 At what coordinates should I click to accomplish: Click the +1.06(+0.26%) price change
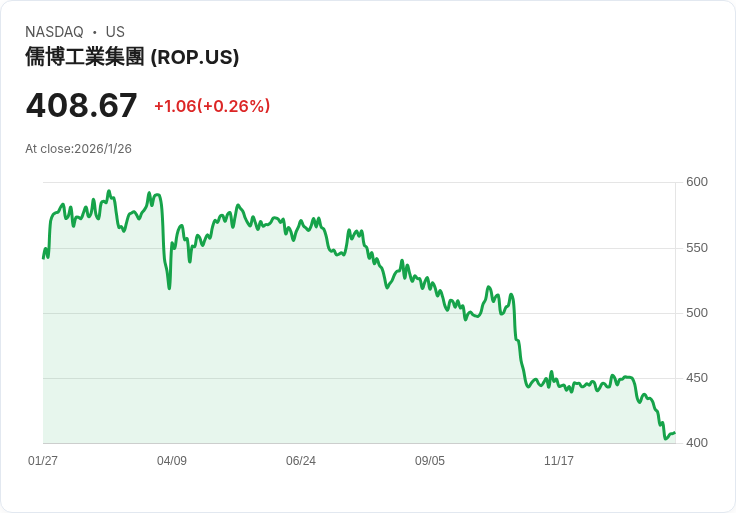pos(212,106)
